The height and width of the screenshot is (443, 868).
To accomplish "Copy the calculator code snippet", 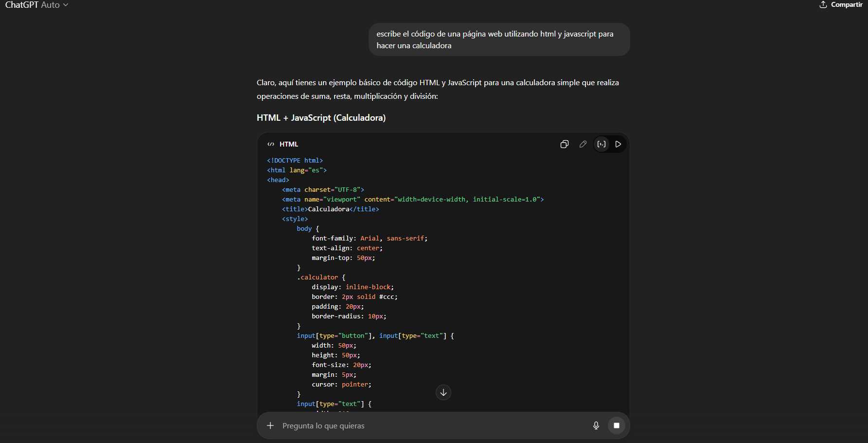I will pyautogui.click(x=565, y=144).
